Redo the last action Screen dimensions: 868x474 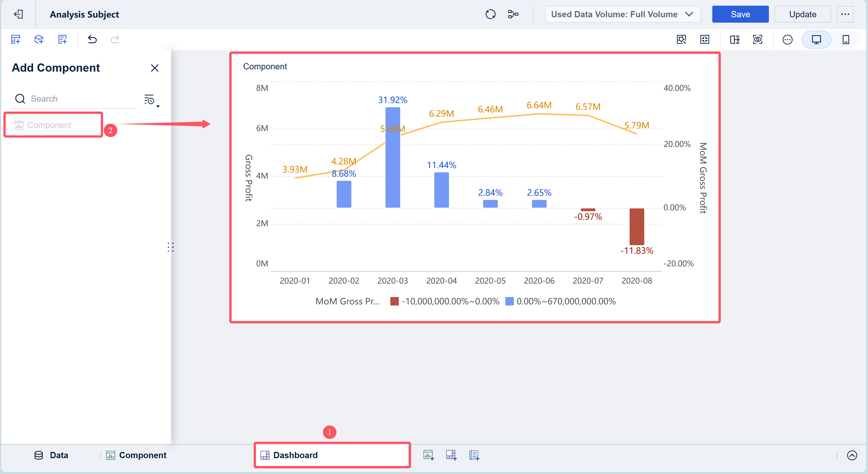tap(115, 39)
